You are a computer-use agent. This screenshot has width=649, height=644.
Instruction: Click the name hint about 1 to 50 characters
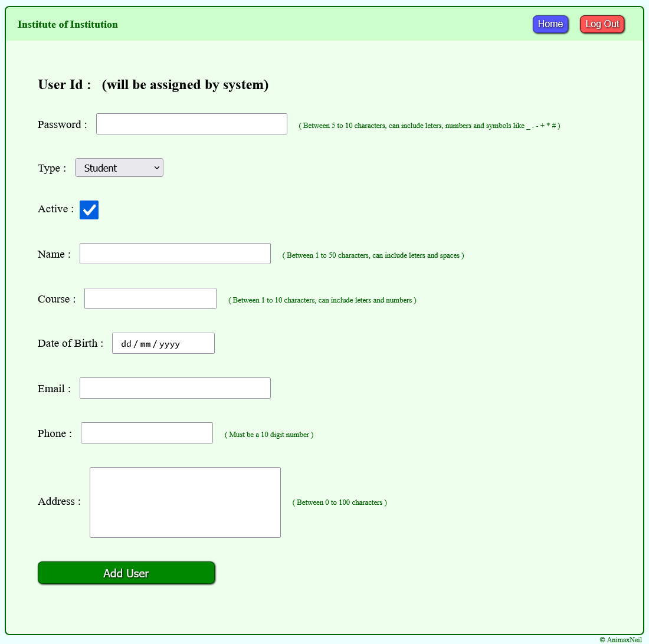(373, 255)
